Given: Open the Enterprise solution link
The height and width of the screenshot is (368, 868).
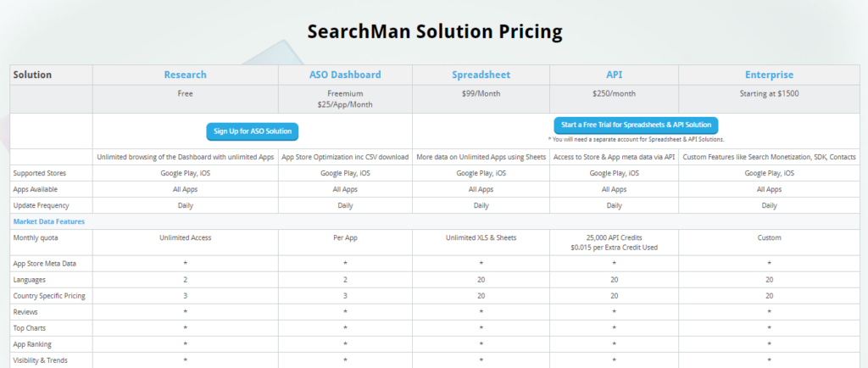Looking at the screenshot, I should [x=769, y=75].
